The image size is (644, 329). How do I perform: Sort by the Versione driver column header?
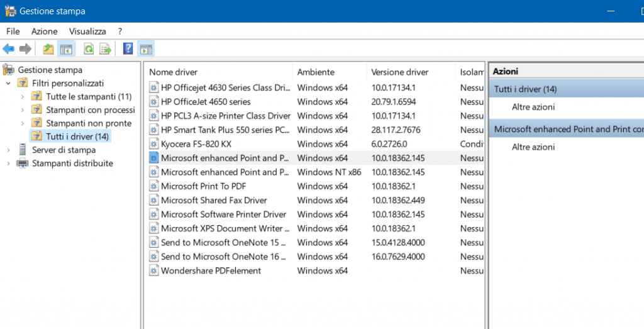click(x=399, y=72)
